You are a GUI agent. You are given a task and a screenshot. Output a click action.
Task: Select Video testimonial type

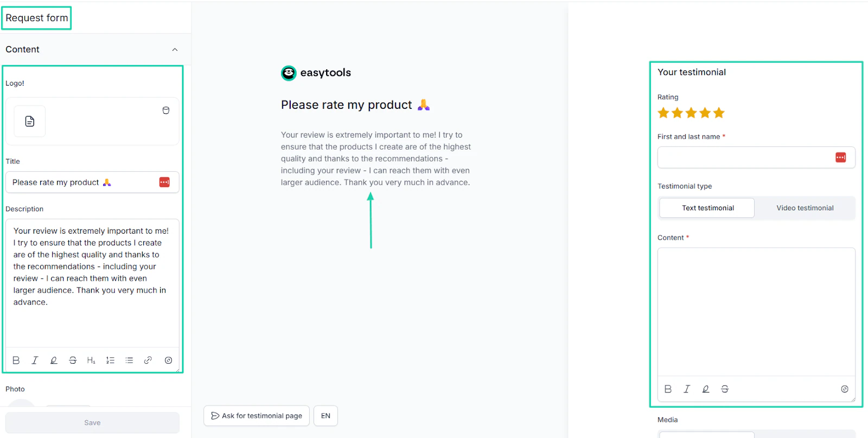[x=805, y=208]
